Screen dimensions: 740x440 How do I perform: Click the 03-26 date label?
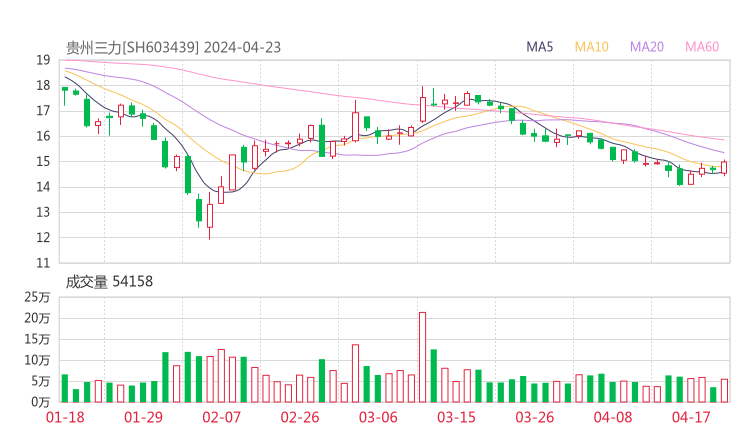[534, 417]
